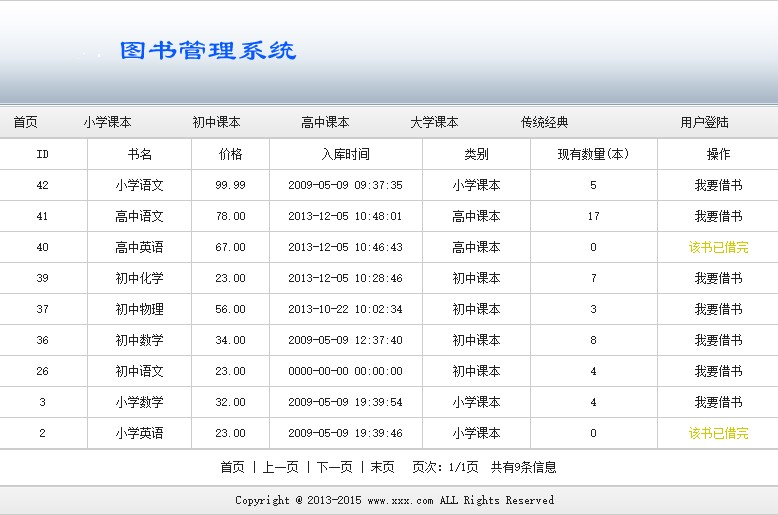
Task: Select 高中课本 in the navigation bar
Action: [325, 122]
